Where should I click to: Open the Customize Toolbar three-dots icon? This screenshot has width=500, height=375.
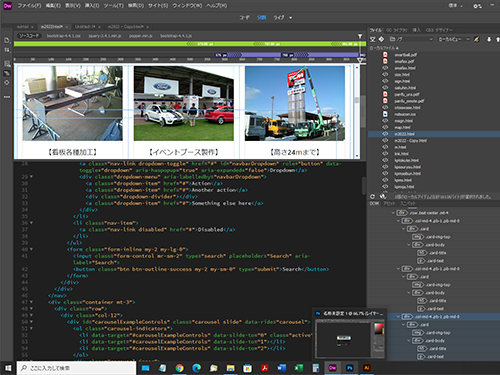(x=7, y=97)
